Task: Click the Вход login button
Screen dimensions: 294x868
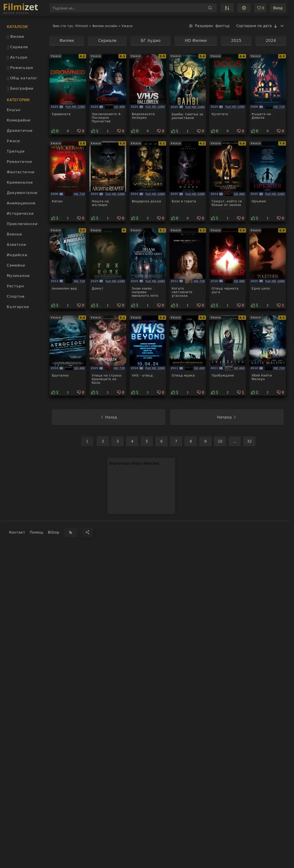Action: [278, 8]
